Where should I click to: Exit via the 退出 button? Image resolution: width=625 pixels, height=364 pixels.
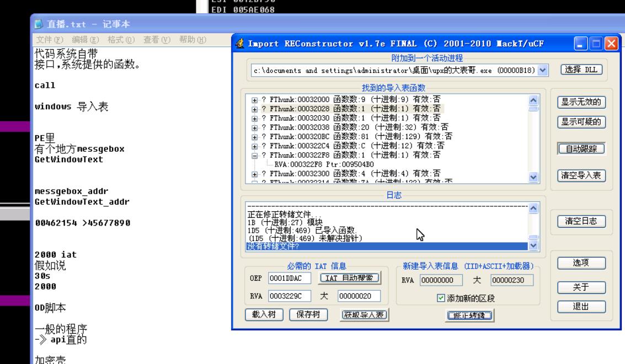coord(581,307)
